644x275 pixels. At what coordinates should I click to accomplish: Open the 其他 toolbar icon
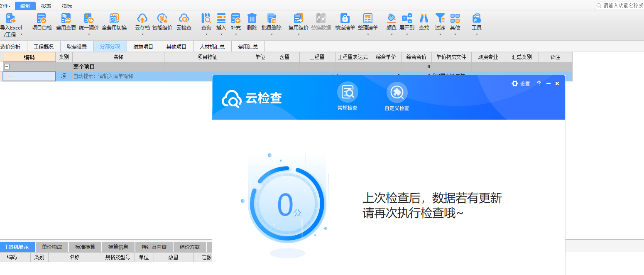pos(455,18)
